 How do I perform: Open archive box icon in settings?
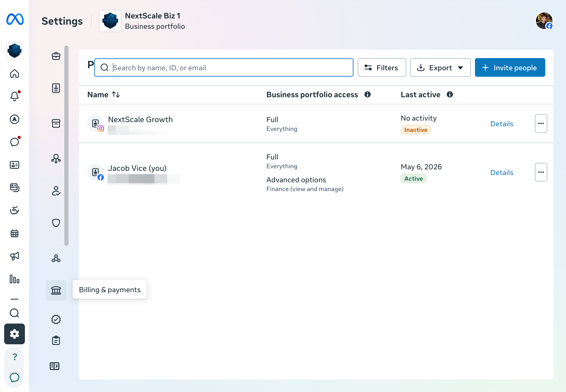point(56,123)
